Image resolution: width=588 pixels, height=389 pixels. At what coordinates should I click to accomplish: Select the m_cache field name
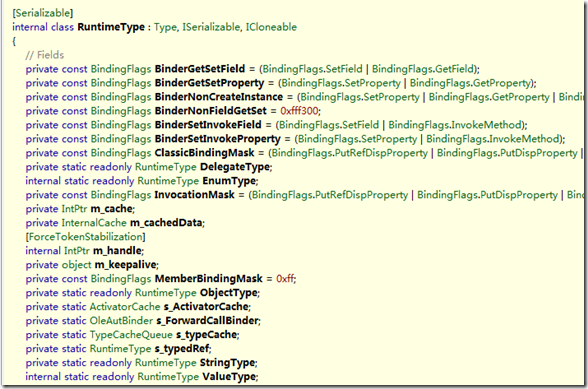(111, 209)
